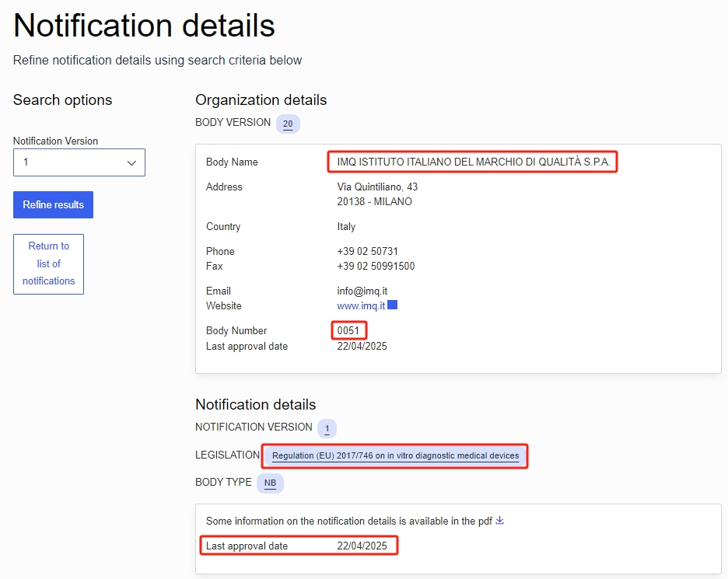This screenshot has height=579, width=728.
Task: Click the NB body type badge
Action: [270, 483]
